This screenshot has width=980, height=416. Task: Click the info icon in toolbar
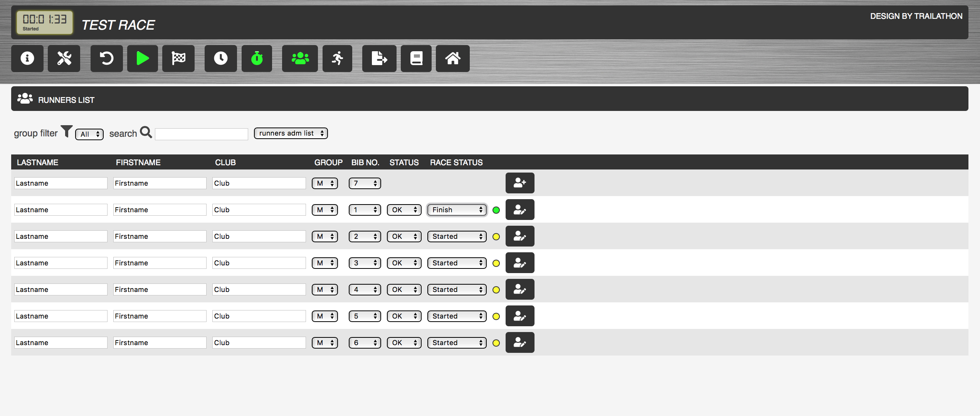pos(27,59)
